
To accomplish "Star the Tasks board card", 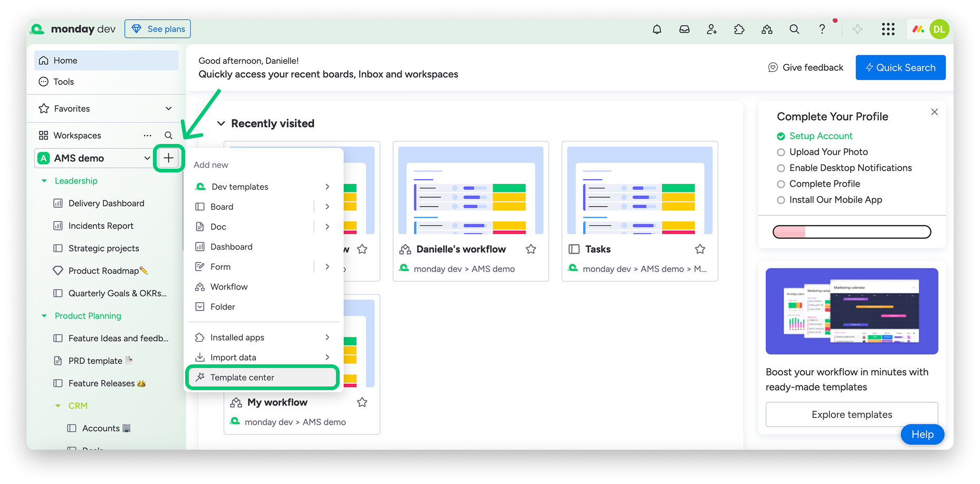I will 700,249.
